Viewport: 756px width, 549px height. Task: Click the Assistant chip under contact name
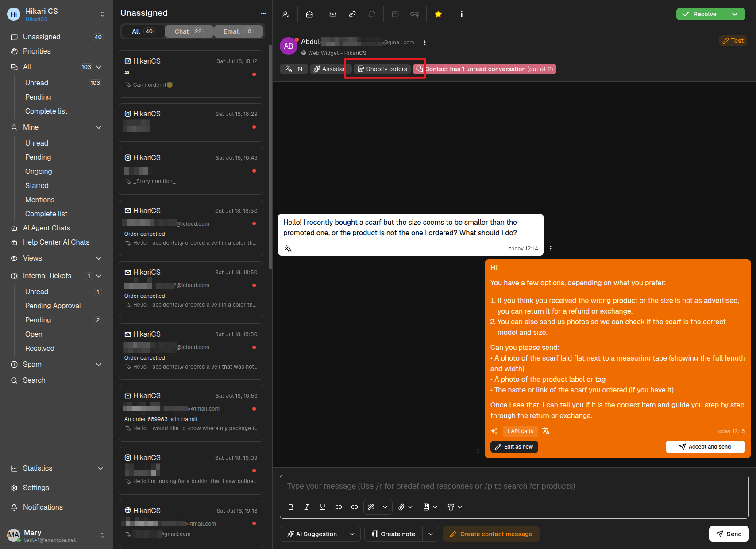[331, 69]
